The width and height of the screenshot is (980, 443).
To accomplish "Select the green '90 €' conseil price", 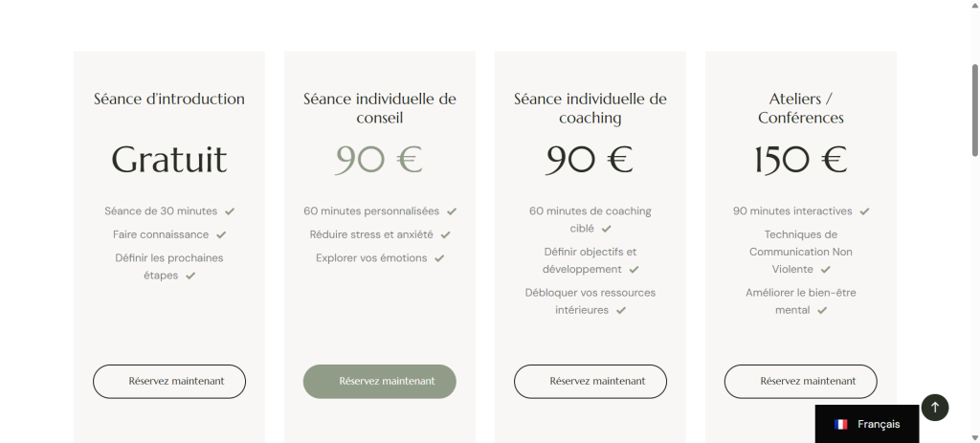I will (379, 160).
